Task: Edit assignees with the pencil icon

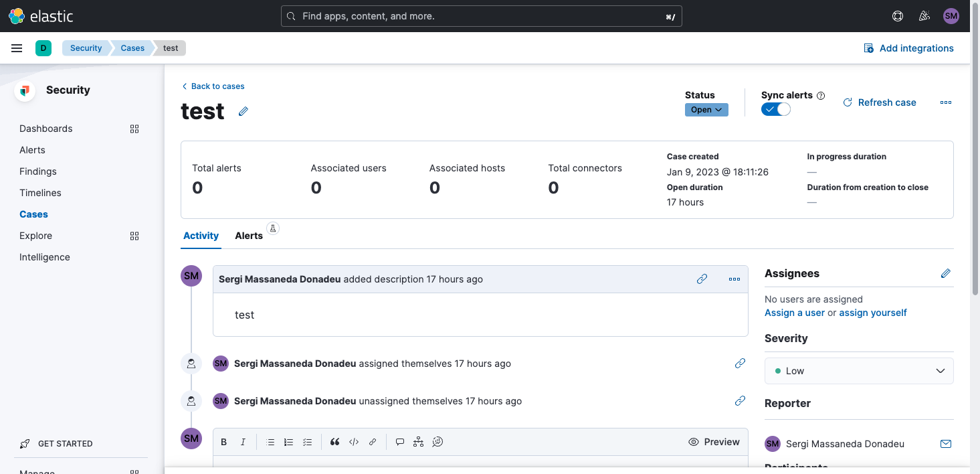Action: pos(946,273)
